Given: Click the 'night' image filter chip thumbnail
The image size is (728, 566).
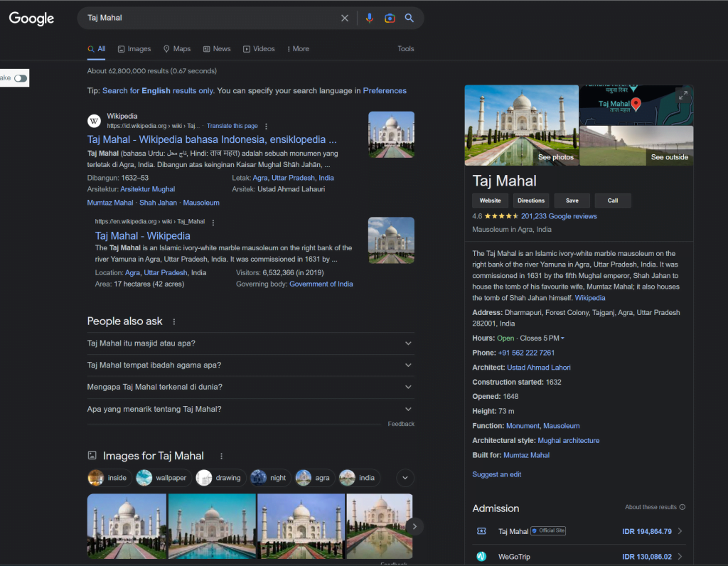Looking at the screenshot, I should [x=258, y=478].
